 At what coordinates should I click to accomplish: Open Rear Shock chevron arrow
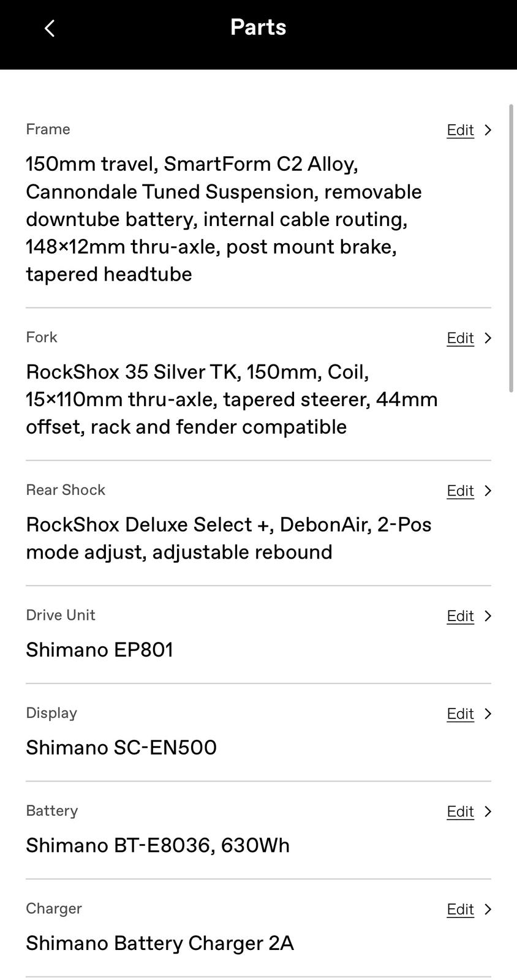pos(488,491)
